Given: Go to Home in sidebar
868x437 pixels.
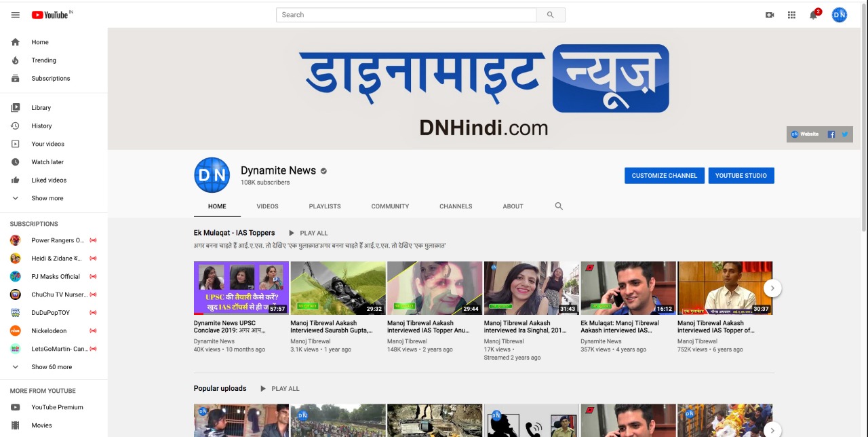Looking at the screenshot, I should [x=54, y=42].
